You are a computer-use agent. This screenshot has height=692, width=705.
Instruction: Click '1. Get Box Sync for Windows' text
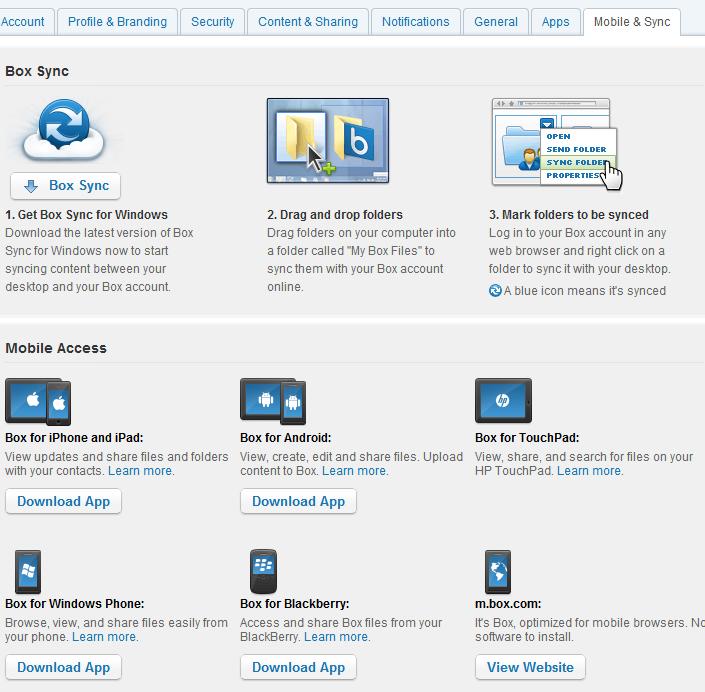pyautogui.click(x=86, y=214)
